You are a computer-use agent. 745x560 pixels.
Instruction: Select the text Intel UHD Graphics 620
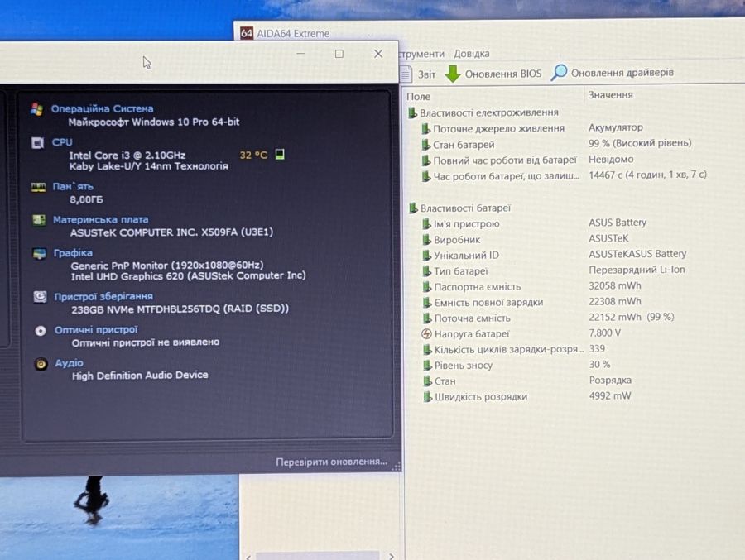pos(127,276)
